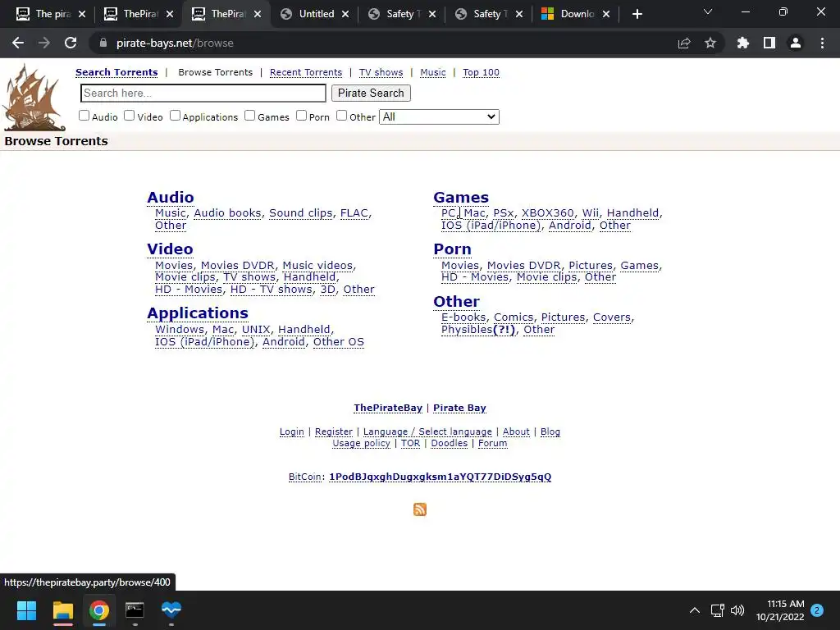Screen dimensions: 840x630
Task: Open the Audio category heading link
Action: point(171,197)
